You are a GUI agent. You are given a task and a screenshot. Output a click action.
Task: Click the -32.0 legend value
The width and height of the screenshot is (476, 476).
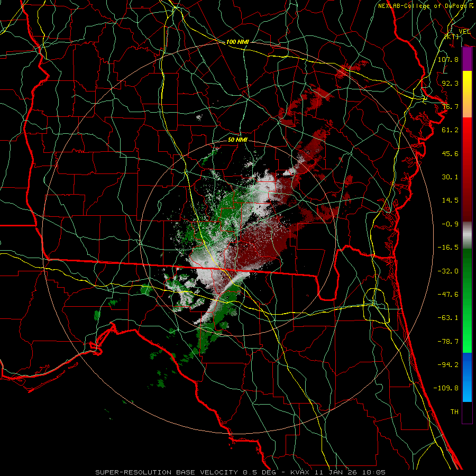[x=448, y=271]
